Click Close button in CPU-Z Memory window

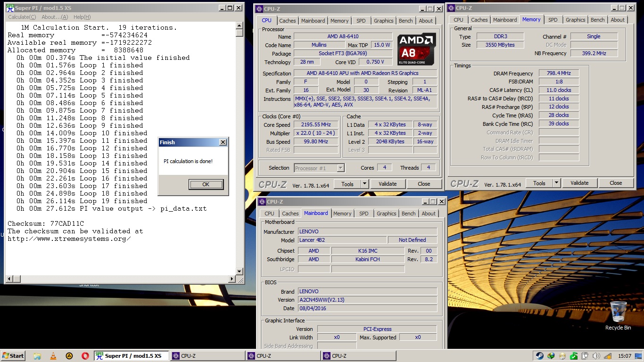(616, 183)
